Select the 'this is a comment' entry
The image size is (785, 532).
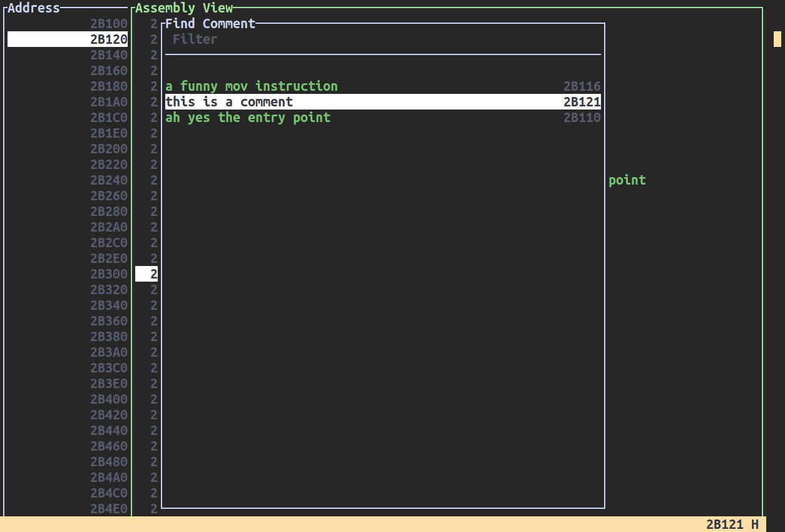[x=229, y=102]
